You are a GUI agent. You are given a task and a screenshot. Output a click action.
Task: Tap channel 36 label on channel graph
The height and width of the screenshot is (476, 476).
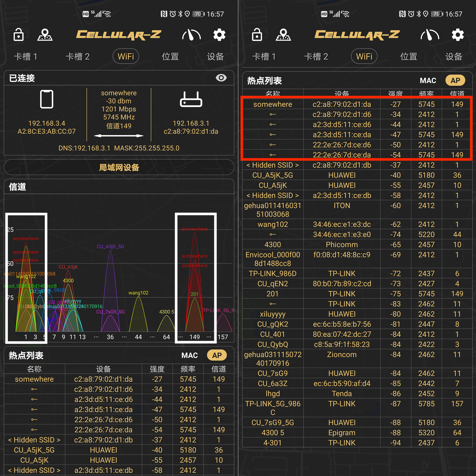pos(110,337)
